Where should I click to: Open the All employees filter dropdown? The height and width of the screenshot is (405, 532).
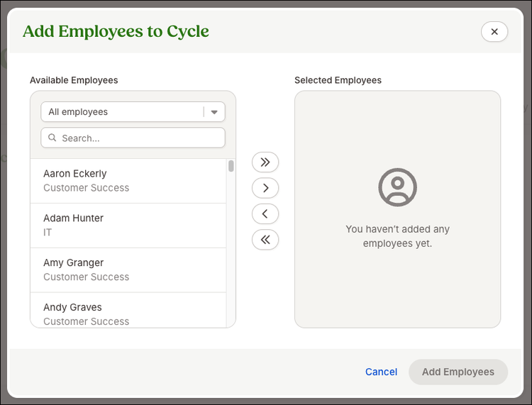coord(133,111)
